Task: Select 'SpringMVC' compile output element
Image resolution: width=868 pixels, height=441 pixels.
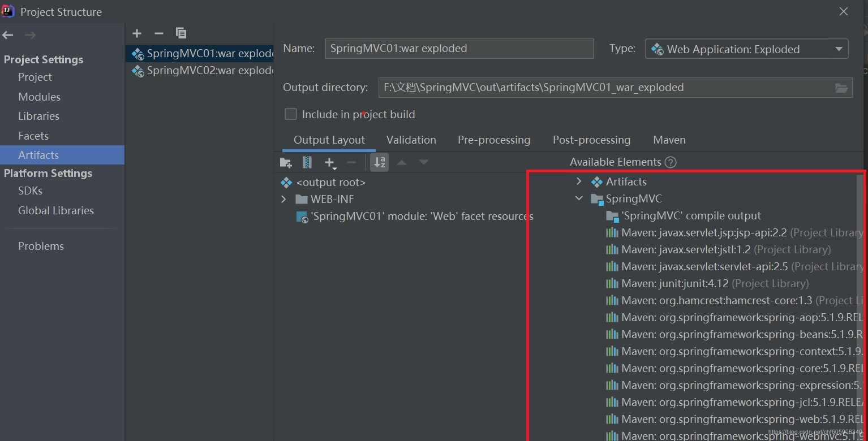Action: pos(684,215)
